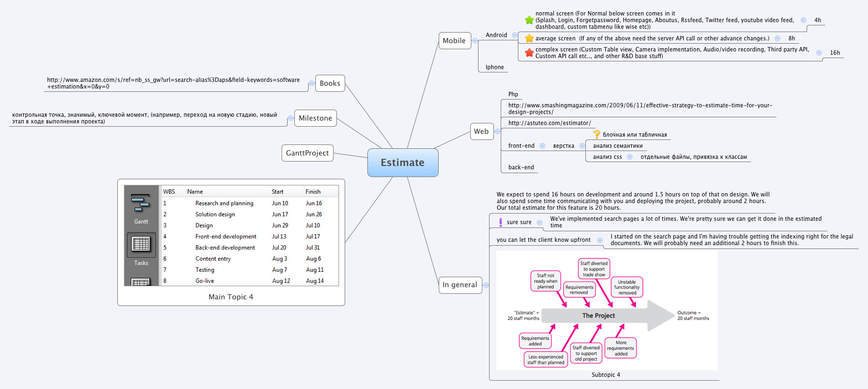The height and width of the screenshot is (389, 868).
Task: Select the 'I started on the search page' text
Action: (732, 240)
